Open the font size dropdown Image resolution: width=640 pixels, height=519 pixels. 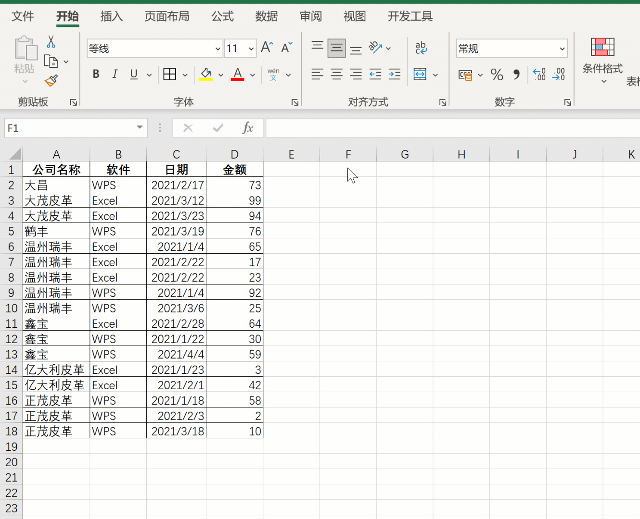coord(251,49)
